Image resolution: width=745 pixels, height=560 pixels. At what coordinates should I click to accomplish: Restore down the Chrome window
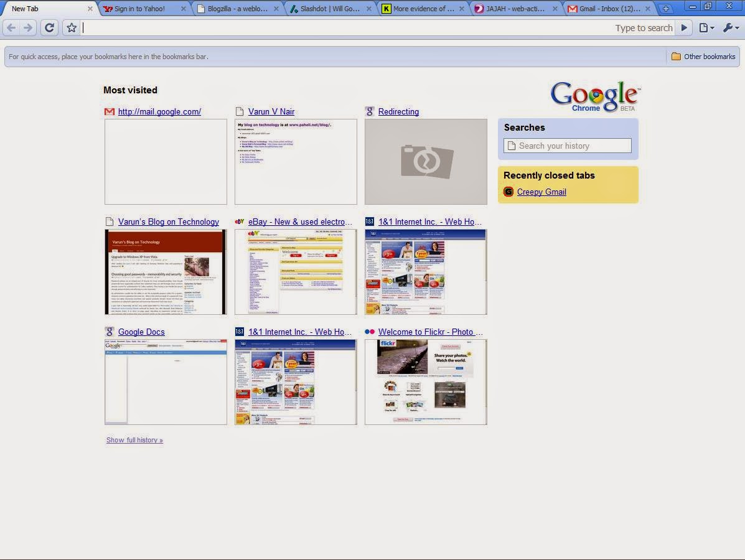tap(708, 6)
